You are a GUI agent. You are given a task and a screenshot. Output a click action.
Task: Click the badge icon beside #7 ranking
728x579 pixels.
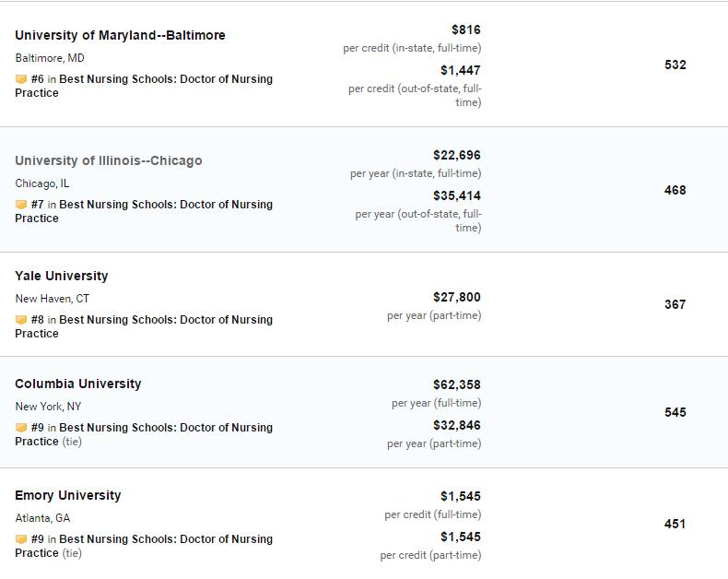pos(21,205)
